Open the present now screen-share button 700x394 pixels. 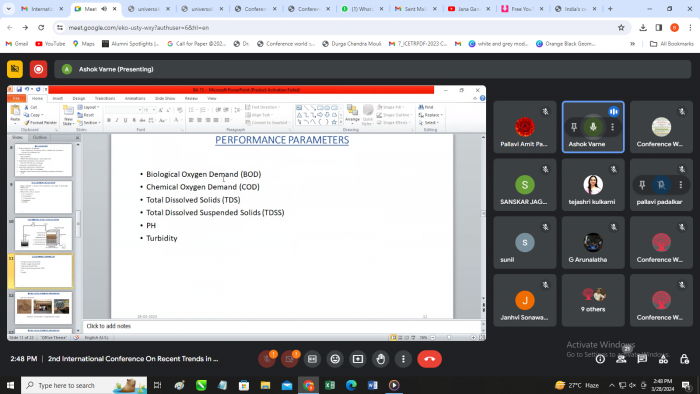pos(358,359)
